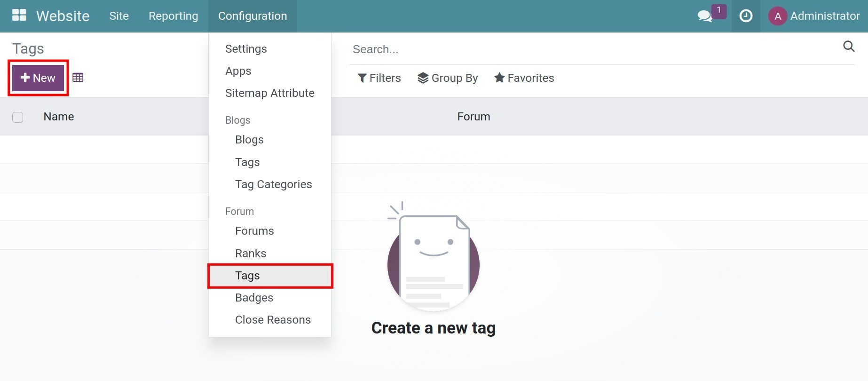Click the Favorites star icon
This screenshot has width=868, height=381.
pyautogui.click(x=499, y=78)
